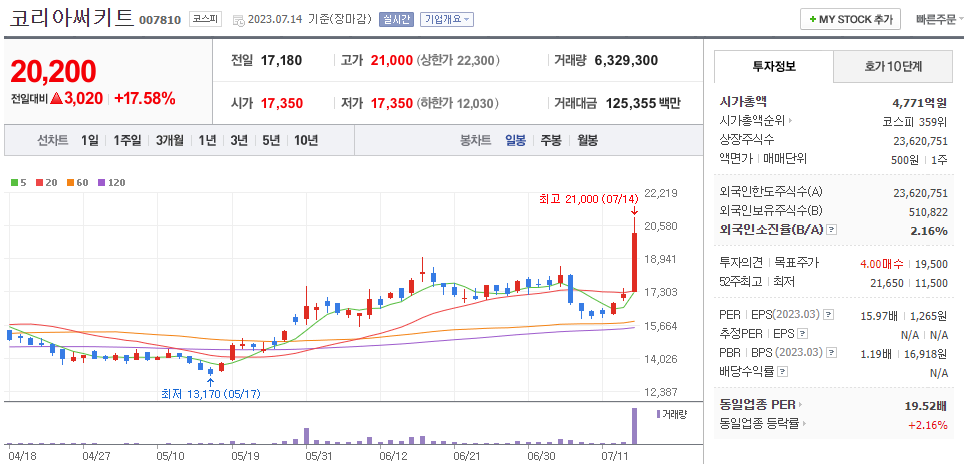Click the 최고 21,000 (07/14) chart marker
Viewport: 973px width, 464px height.
(589, 199)
